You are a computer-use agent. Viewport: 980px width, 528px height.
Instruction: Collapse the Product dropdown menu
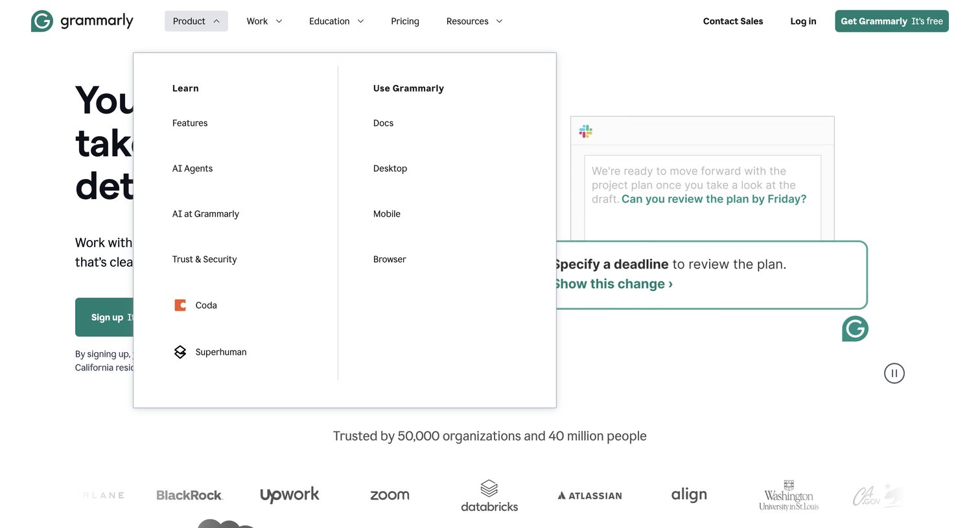click(196, 21)
